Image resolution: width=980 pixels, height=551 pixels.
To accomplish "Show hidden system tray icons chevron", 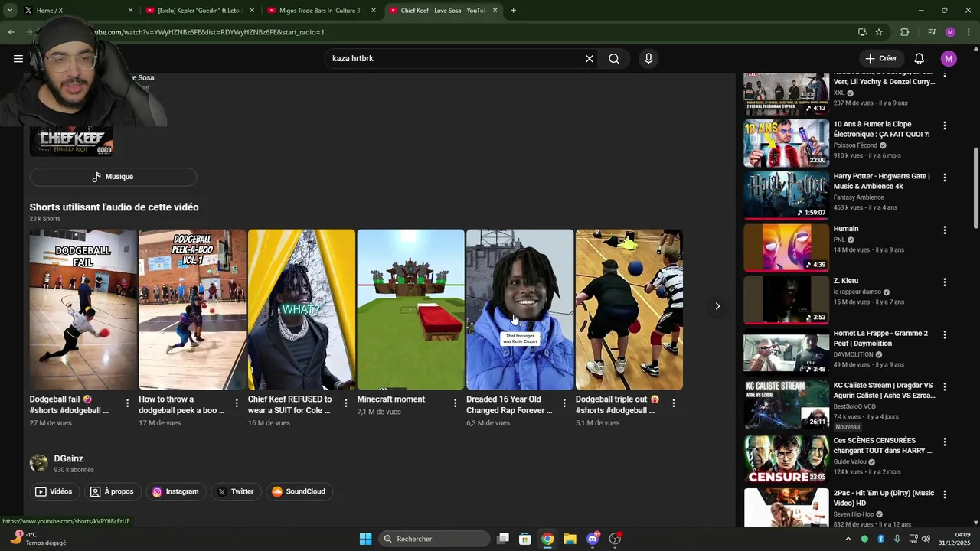I will [x=848, y=539].
